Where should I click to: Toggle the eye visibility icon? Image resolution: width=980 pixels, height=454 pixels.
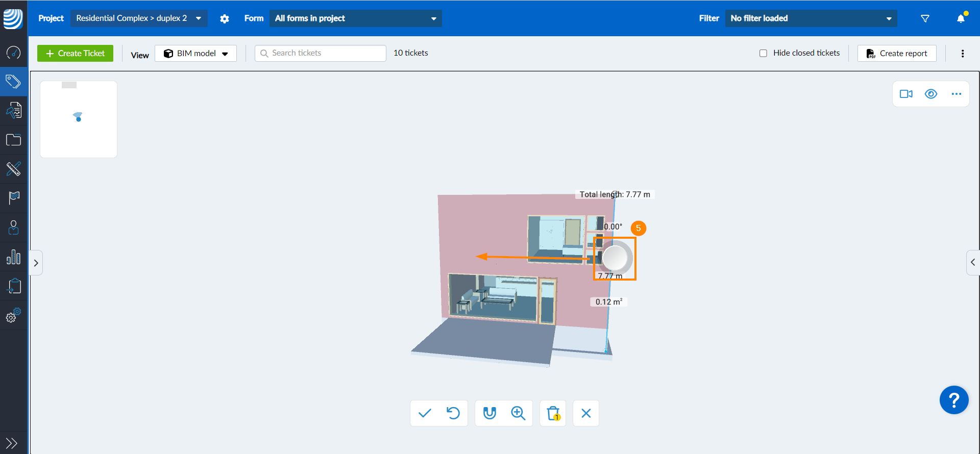(x=931, y=94)
